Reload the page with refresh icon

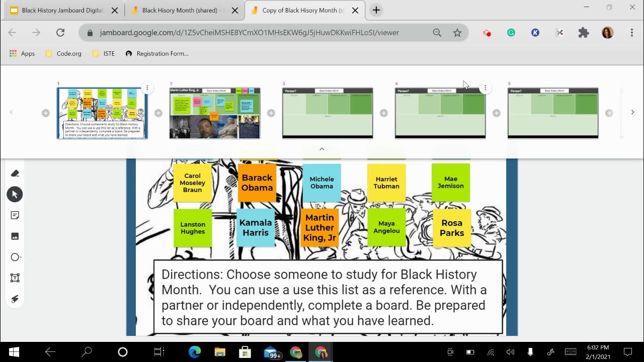60,33
